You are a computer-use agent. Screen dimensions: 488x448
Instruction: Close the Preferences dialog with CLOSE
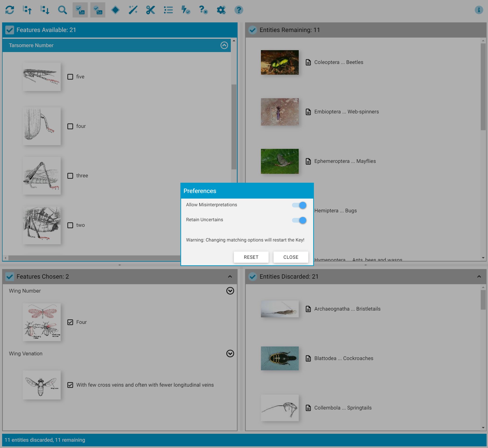(x=291, y=257)
